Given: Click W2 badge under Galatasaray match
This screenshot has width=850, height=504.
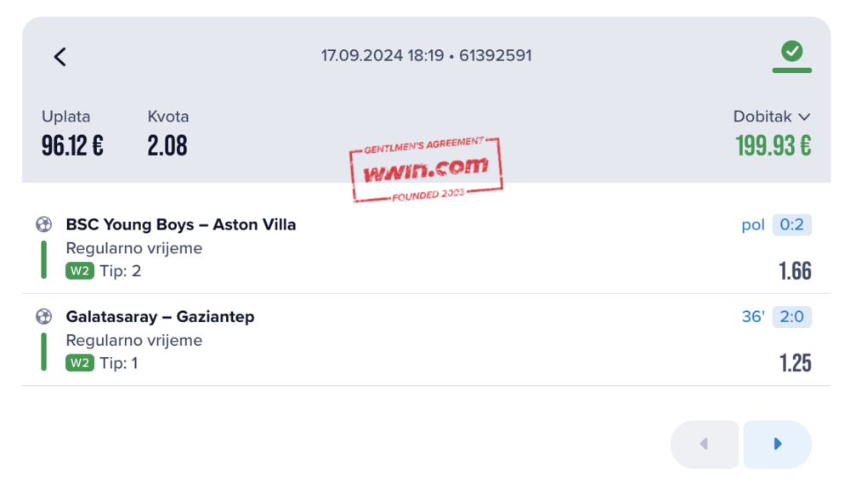Looking at the screenshot, I should point(79,363).
